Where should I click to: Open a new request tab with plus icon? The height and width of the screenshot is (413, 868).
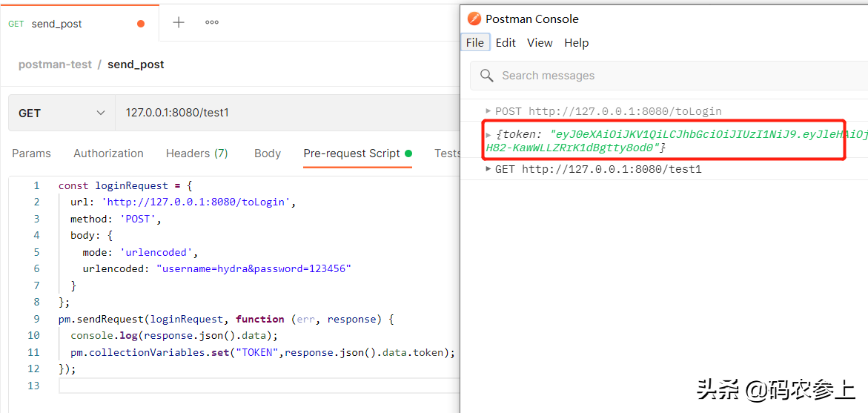tap(178, 23)
